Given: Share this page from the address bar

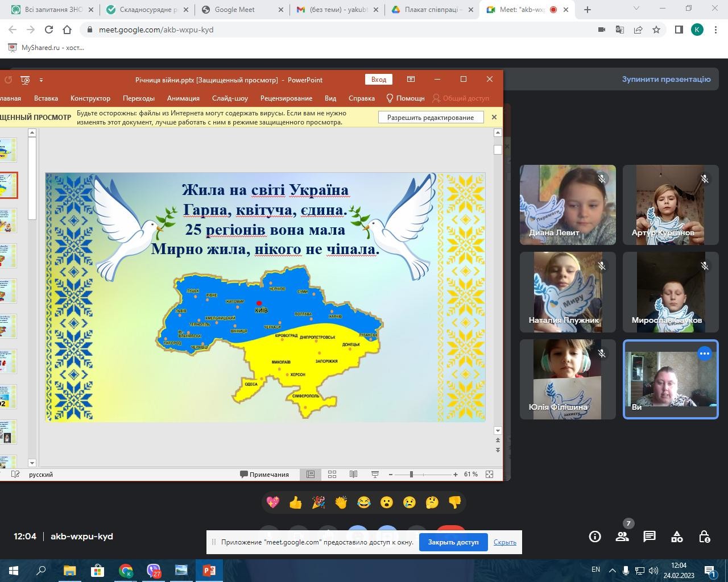Looking at the screenshot, I should 638,30.
